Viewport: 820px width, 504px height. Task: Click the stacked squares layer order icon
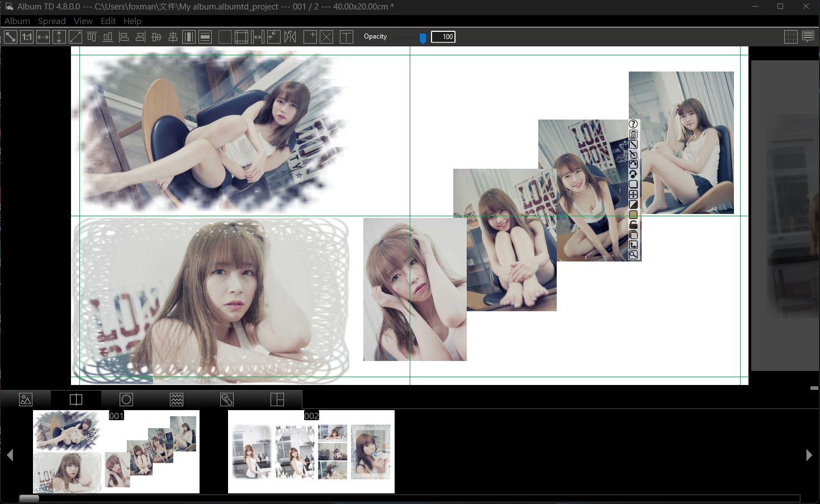(x=633, y=235)
